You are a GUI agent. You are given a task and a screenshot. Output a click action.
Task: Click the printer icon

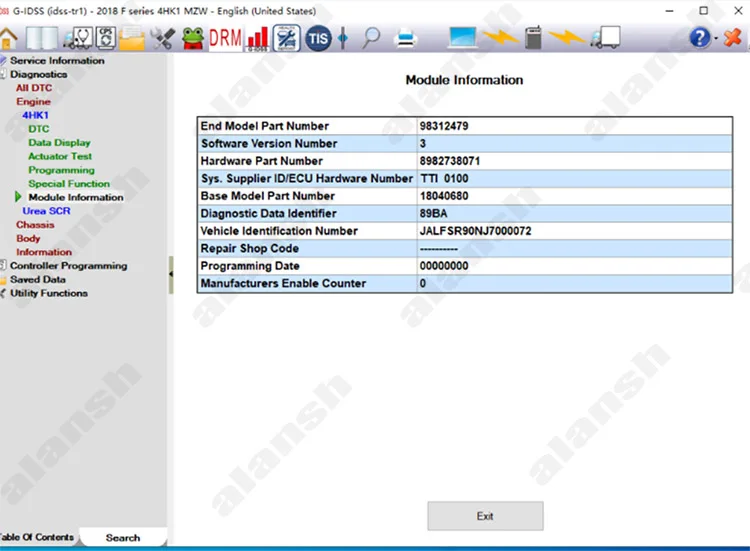(406, 38)
